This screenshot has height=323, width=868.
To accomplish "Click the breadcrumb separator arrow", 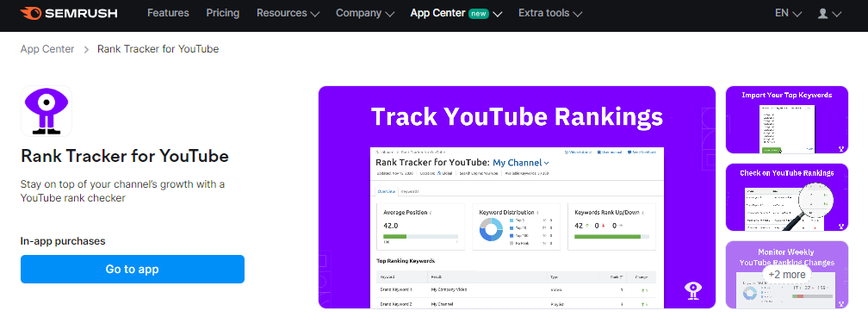I will (x=86, y=49).
